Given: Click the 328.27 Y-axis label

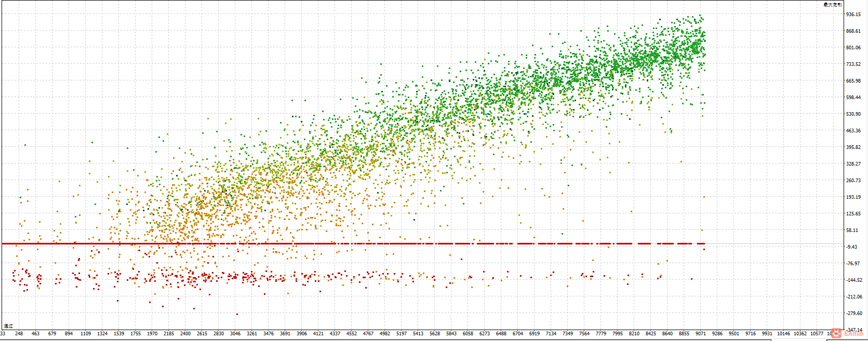Looking at the screenshot, I should tap(853, 164).
